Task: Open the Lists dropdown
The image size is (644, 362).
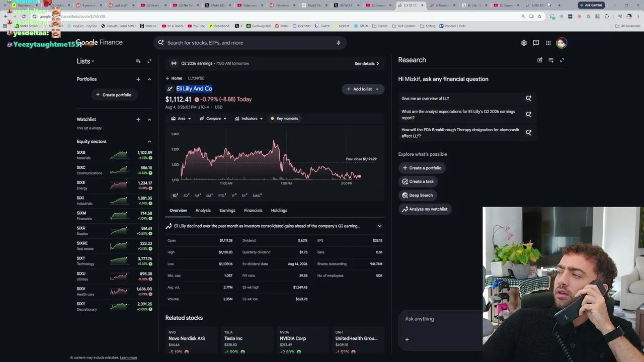Action: (x=86, y=61)
